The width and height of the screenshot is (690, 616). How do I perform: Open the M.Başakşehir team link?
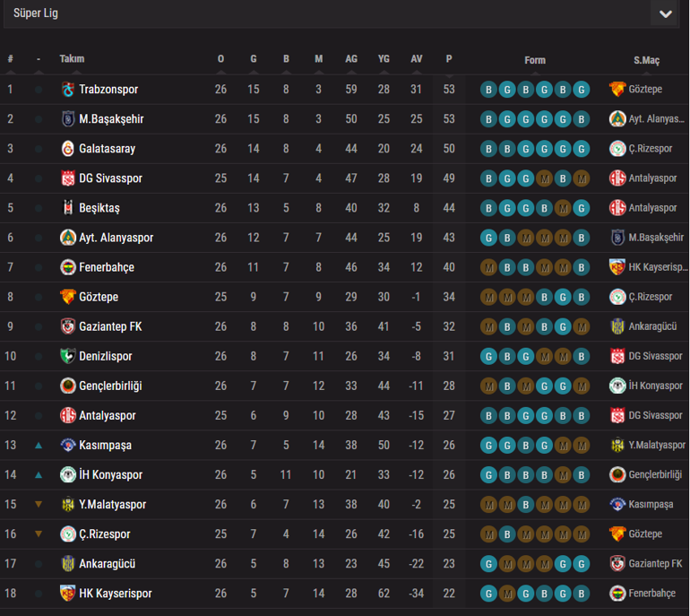111,119
